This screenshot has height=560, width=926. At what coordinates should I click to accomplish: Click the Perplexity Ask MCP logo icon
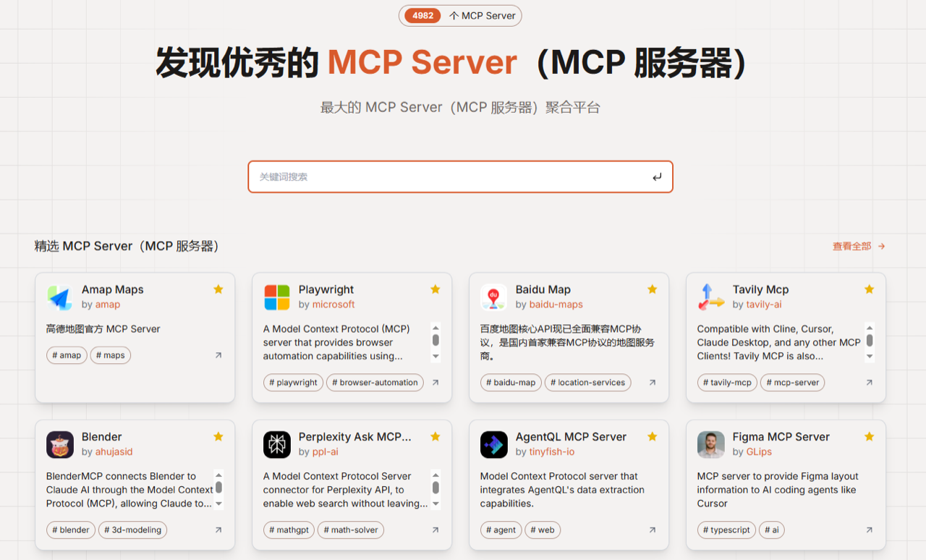click(277, 445)
